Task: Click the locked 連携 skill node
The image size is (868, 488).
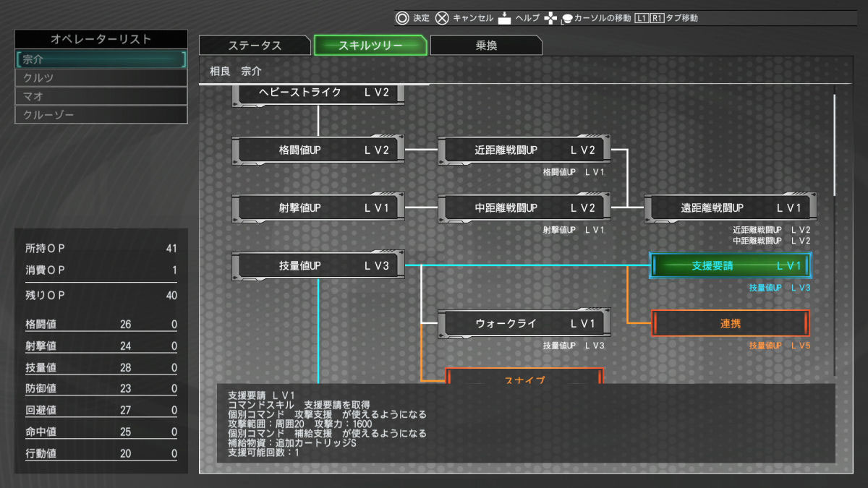Action: click(x=731, y=324)
